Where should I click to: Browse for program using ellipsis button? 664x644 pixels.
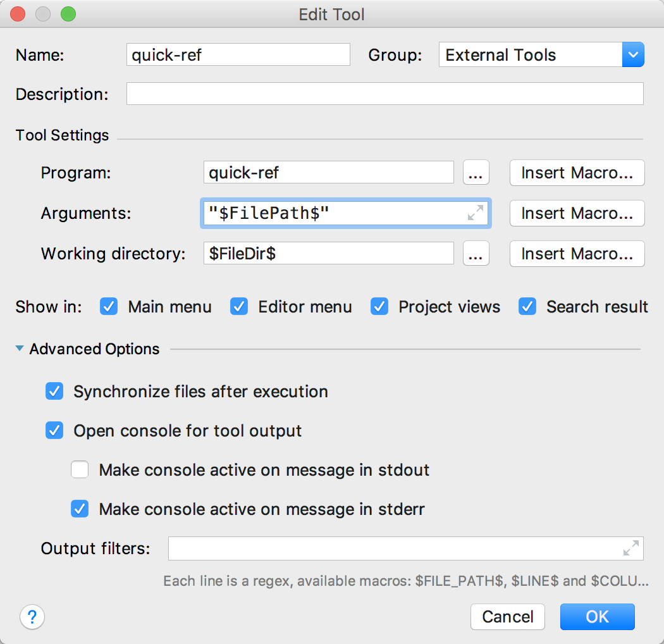coord(476,173)
